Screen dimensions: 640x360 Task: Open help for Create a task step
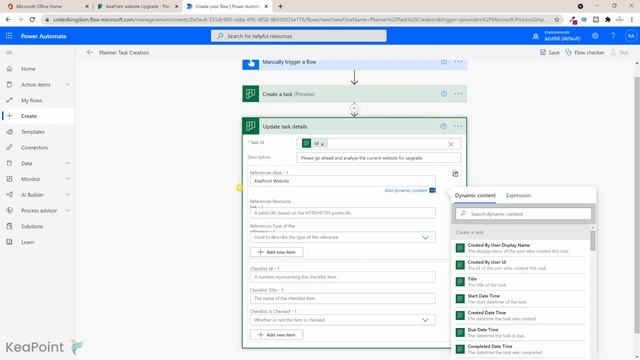[444, 94]
